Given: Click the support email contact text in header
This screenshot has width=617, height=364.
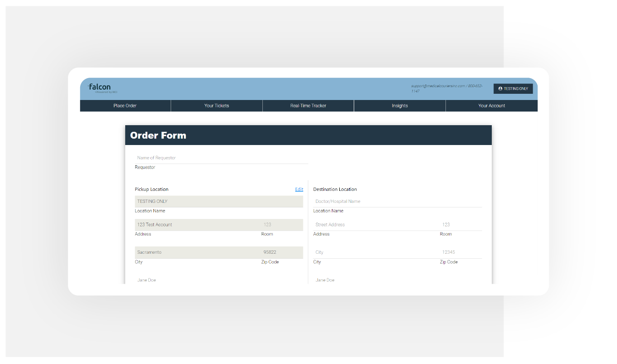Looking at the screenshot, I should (x=438, y=86).
